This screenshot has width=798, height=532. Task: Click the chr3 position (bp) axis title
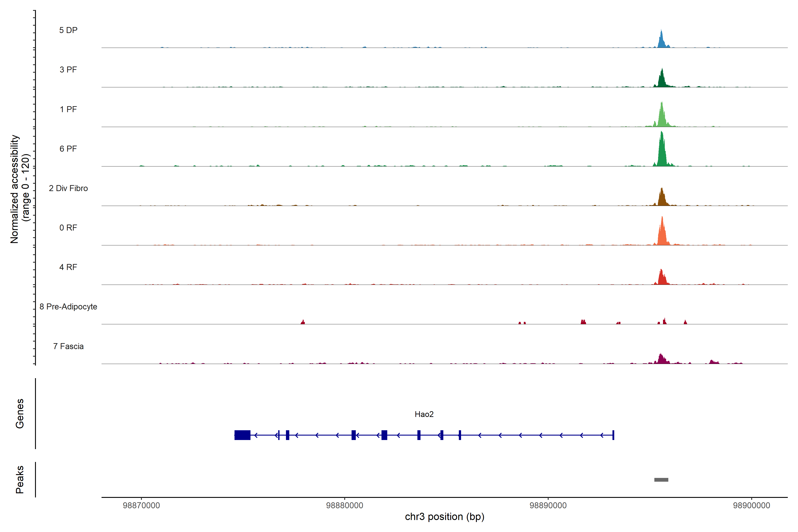pyautogui.click(x=444, y=517)
